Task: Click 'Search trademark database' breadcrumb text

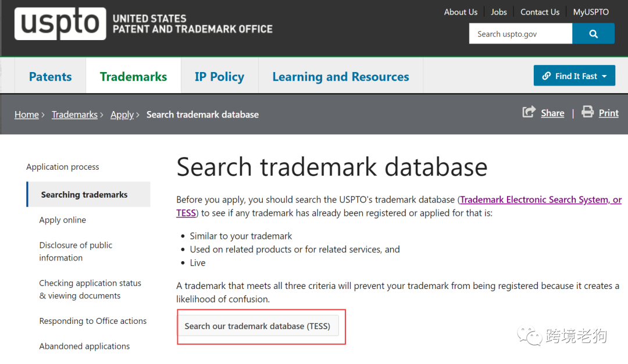Action: pyautogui.click(x=203, y=115)
